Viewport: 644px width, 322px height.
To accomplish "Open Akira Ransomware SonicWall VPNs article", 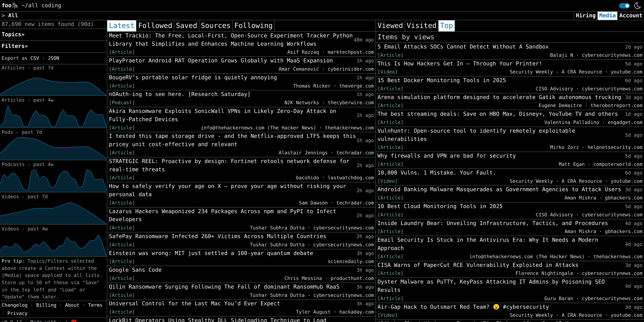I will pyautogui.click(x=223, y=115).
